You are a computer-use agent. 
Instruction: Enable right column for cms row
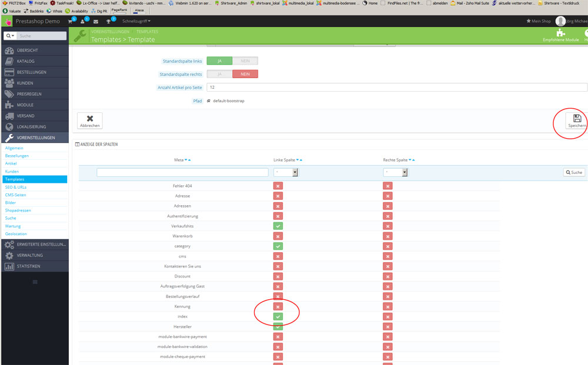[x=387, y=256]
